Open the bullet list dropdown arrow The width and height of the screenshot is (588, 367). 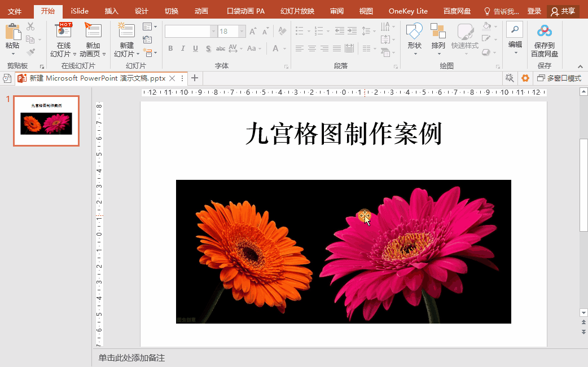[x=309, y=31]
